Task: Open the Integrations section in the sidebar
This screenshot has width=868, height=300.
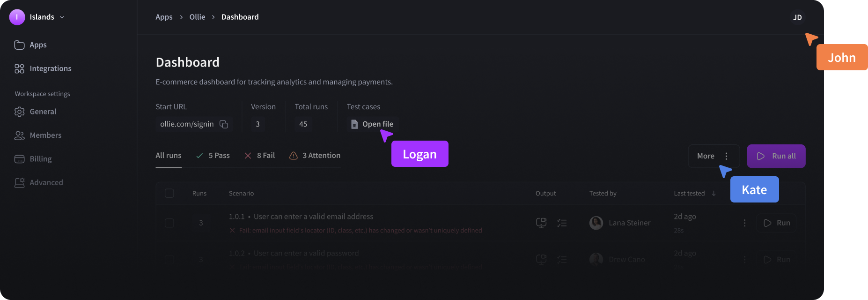Action: pos(50,68)
